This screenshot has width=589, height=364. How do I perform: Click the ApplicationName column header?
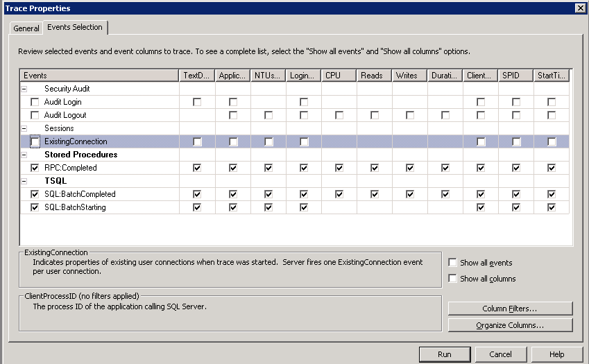click(x=232, y=76)
